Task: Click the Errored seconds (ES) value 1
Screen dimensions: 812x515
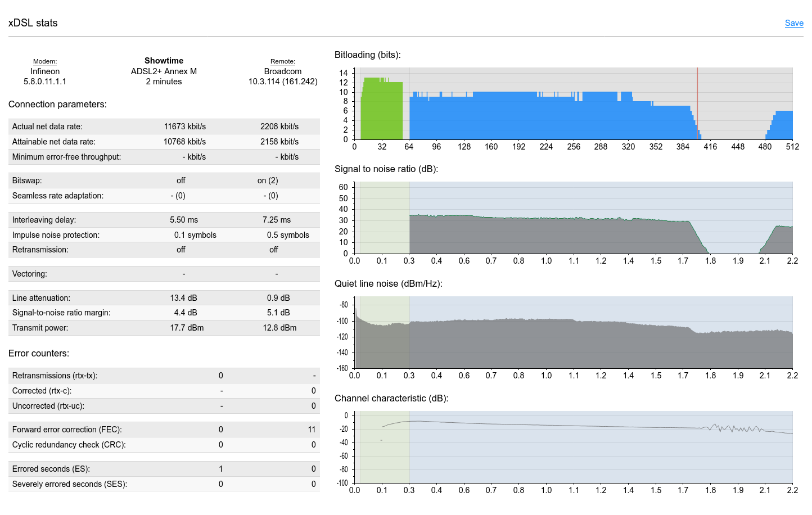Action: click(221, 469)
